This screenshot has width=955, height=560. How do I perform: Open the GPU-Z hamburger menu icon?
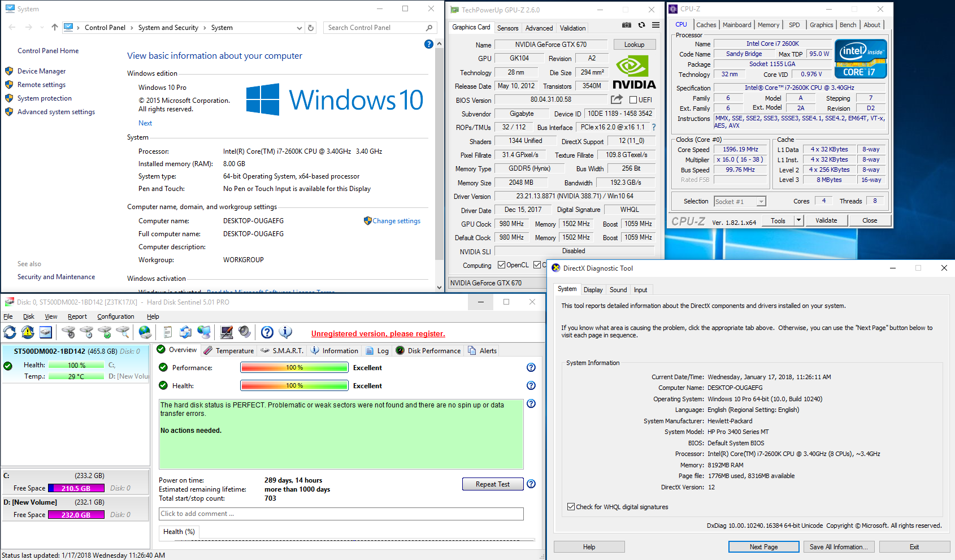click(x=656, y=25)
